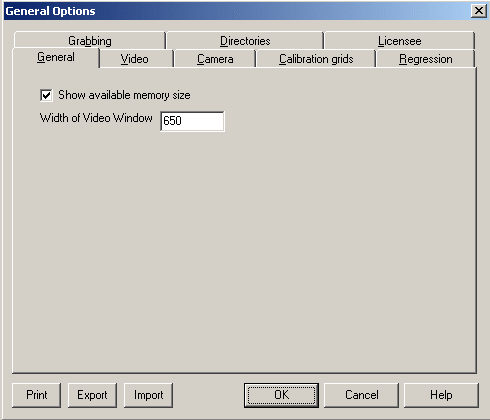
Task: Open the Camera tab
Action: tap(215, 59)
